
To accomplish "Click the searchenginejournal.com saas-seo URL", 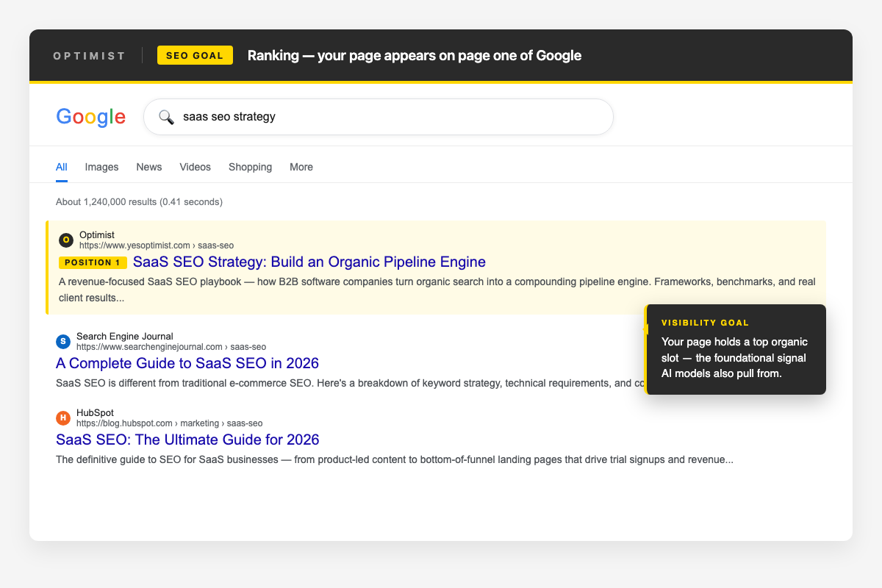I will click(x=171, y=347).
